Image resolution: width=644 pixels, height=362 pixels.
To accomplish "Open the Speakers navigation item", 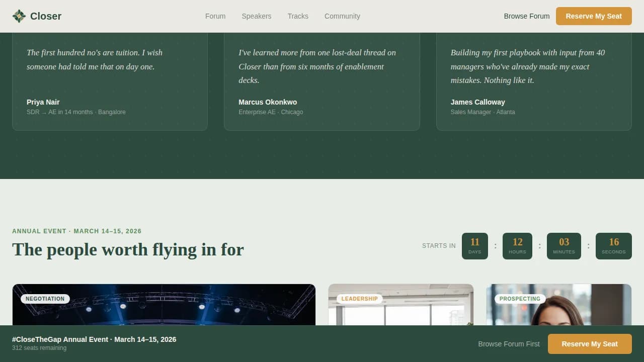I will click(257, 16).
